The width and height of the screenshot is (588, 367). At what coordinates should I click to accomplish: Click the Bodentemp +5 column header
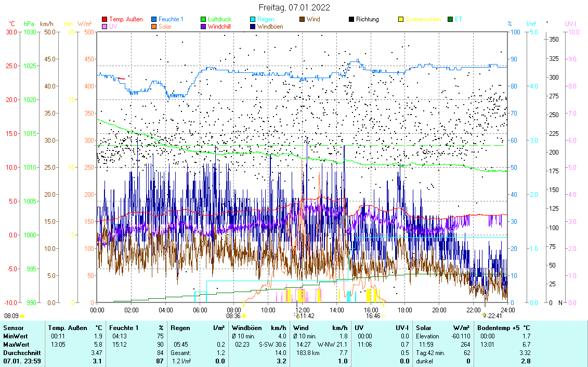[x=496, y=328]
